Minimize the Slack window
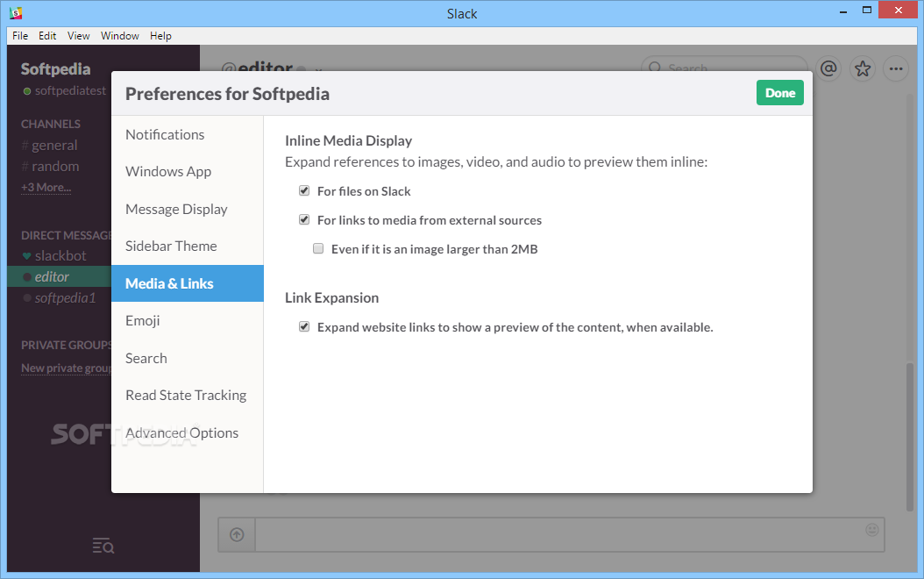Screen dimensions: 924x579 843,11
